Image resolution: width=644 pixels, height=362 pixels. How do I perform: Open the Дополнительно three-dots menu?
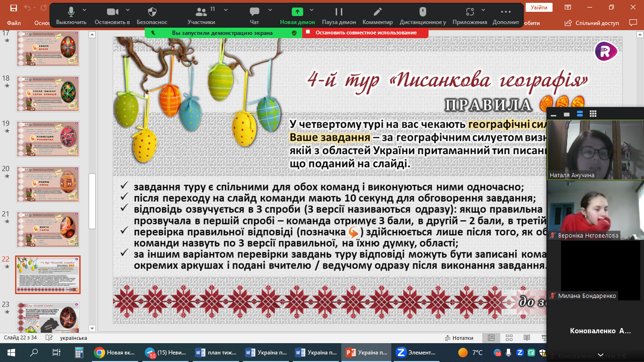tap(506, 15)
